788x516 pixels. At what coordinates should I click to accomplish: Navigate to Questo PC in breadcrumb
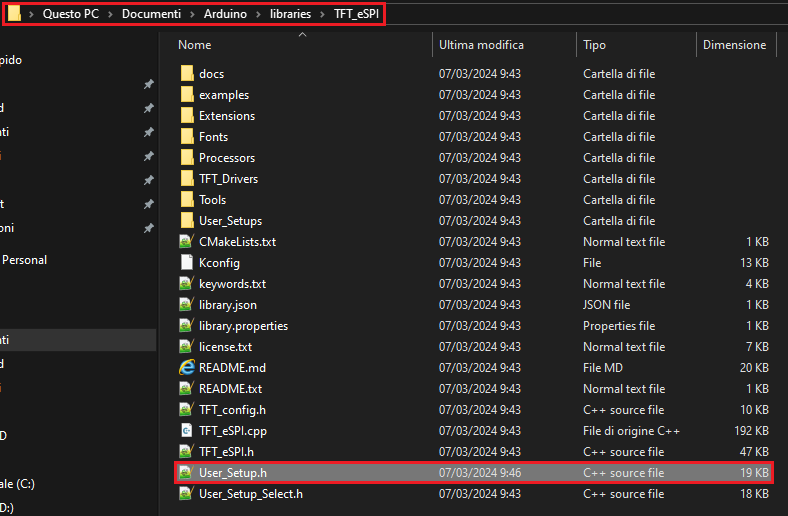71,14
